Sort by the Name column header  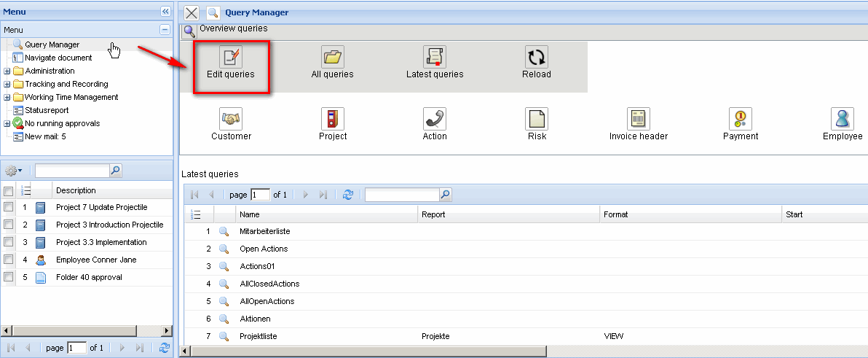click(250, 215)
